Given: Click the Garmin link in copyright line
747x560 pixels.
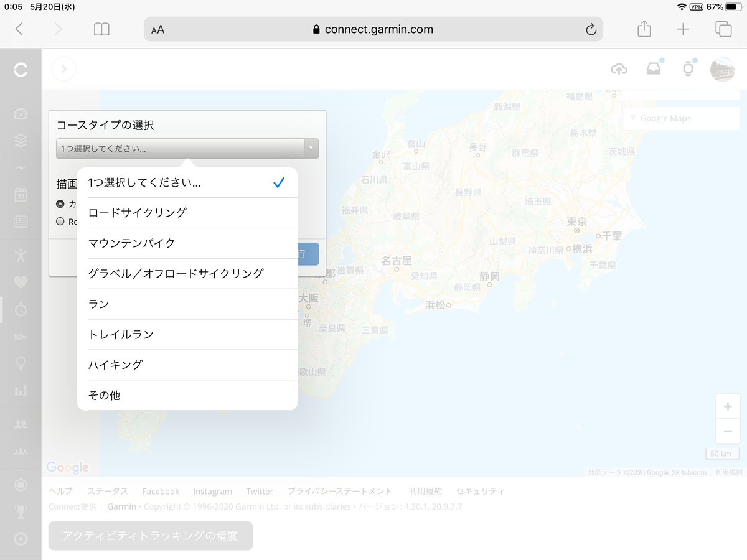Looking at the screenshot, I should pos(121,506).
